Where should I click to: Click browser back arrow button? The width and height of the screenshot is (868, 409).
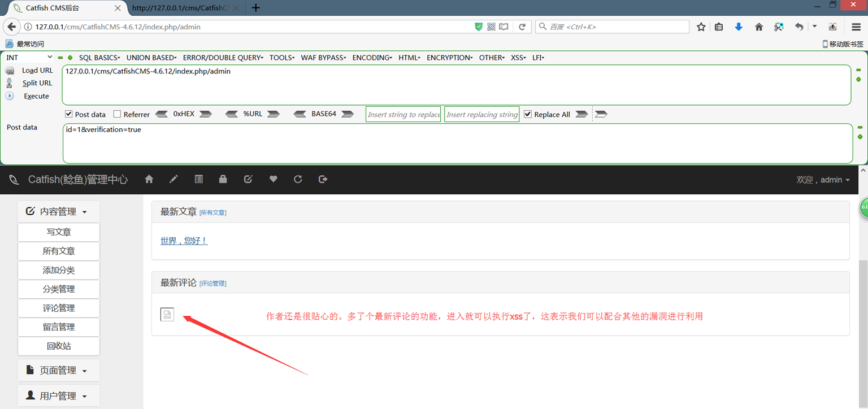11,27
